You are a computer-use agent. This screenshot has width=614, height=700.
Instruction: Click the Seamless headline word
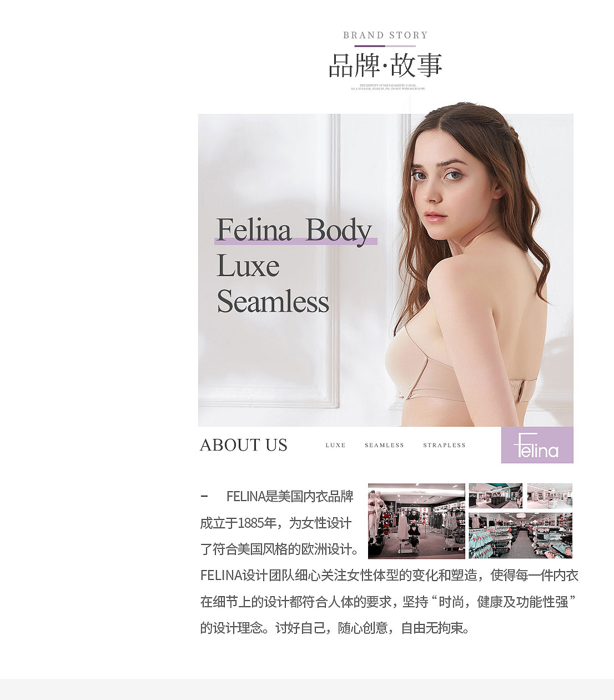coord(273,302)
